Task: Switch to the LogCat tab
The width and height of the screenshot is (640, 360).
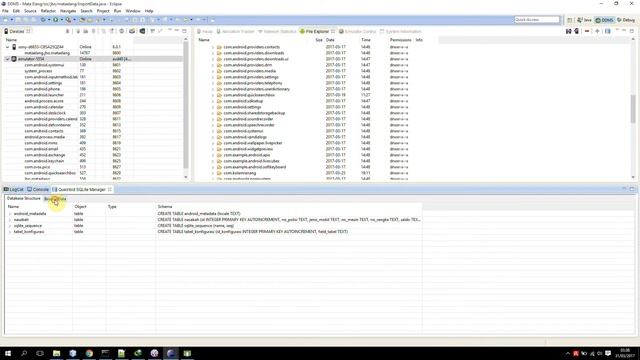Action: 14,189
